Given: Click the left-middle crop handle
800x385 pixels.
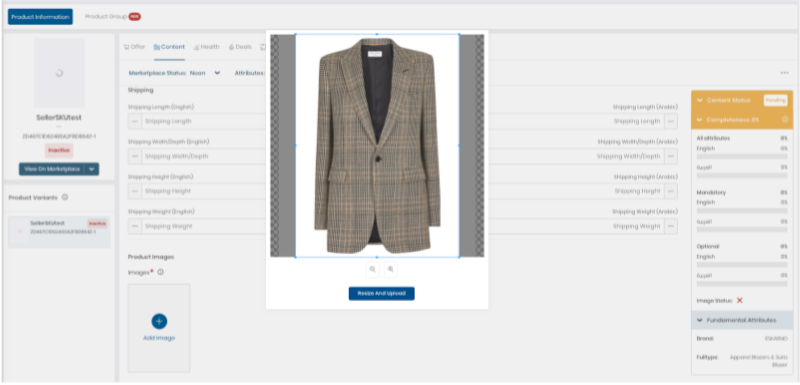Looking at the screenshot, I should point(296,146).
